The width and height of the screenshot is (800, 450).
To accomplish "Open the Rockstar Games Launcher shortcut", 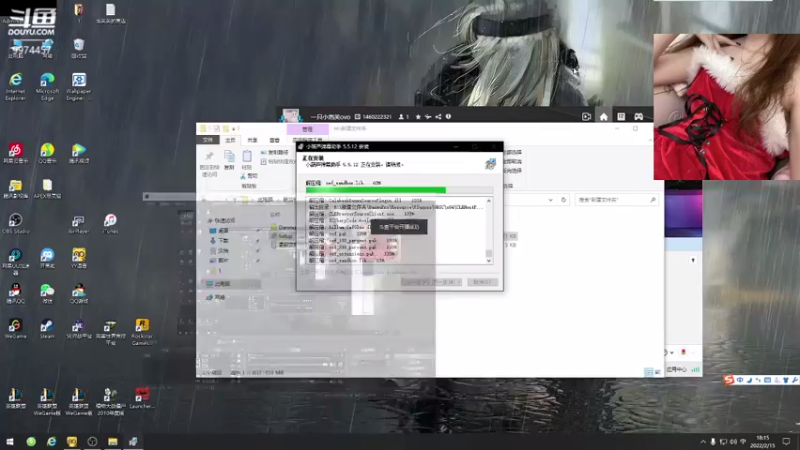I will click(x=142, y=332).
